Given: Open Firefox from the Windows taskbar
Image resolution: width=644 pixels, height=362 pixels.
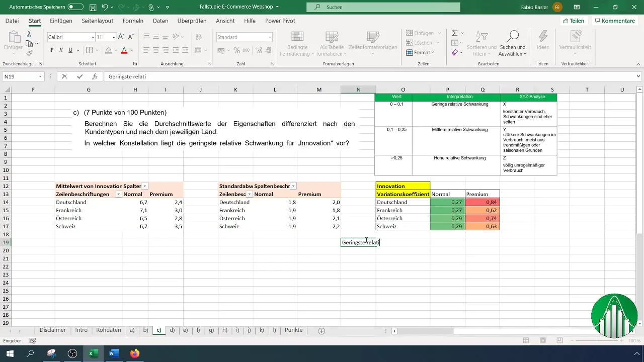Looking at the screenshot, I should [x=134, y=353].
